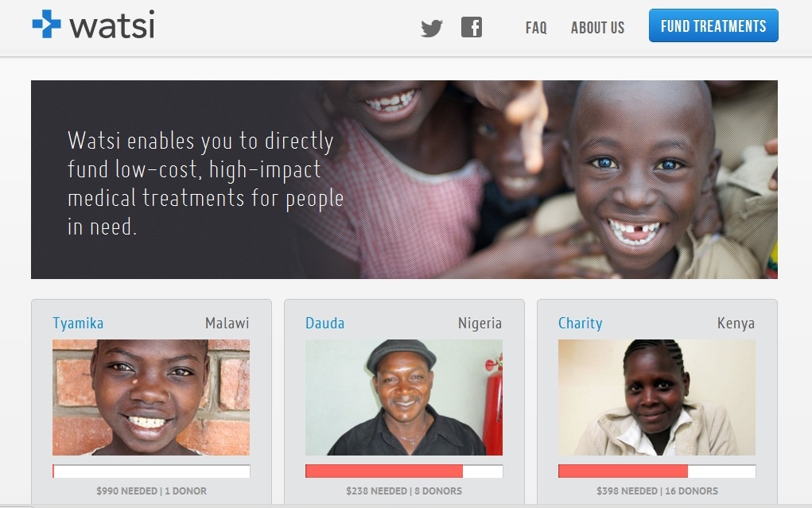This screenshot has height=508, width=812.
Task: Open the FAQ menu item
Action: tap(536, 28)
